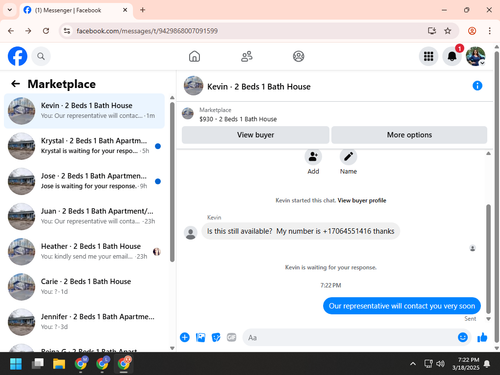Click the listing thumbnail beside $930
Viewport: 500px width, 375px height.
point(188,114)
